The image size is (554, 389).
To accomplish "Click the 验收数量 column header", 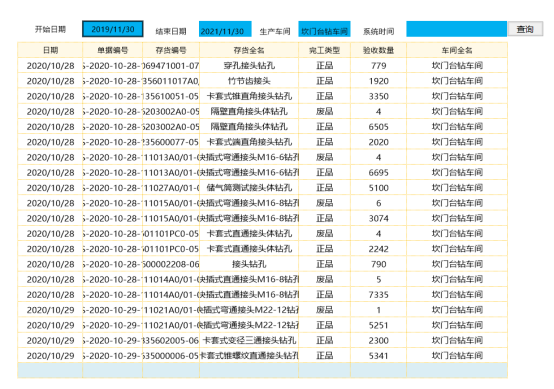I will tap(378, 50).
